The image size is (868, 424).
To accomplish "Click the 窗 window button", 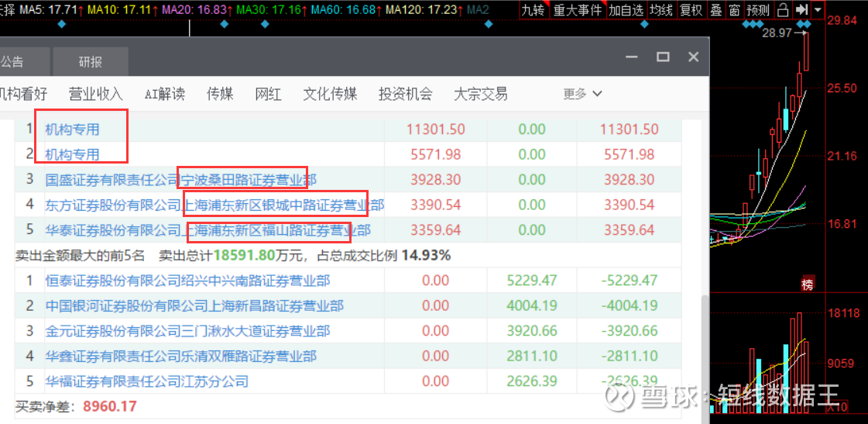I will (x=735, y=9).
